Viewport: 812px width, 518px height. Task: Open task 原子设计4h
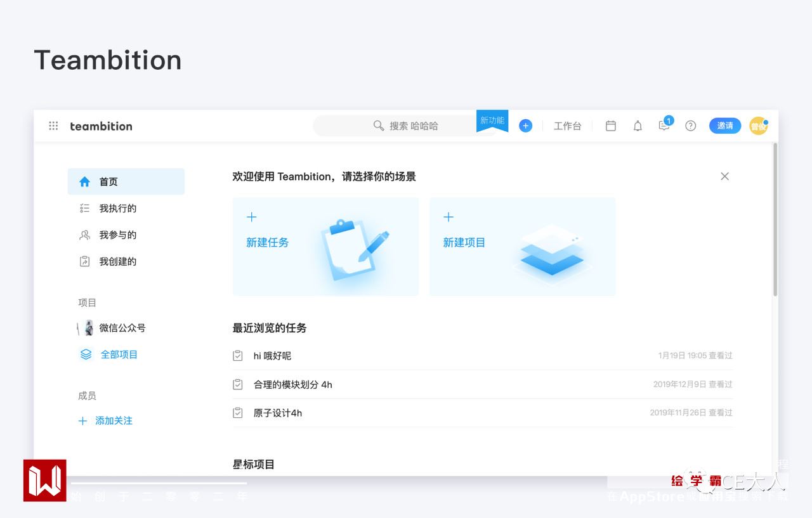click(278, 413)
